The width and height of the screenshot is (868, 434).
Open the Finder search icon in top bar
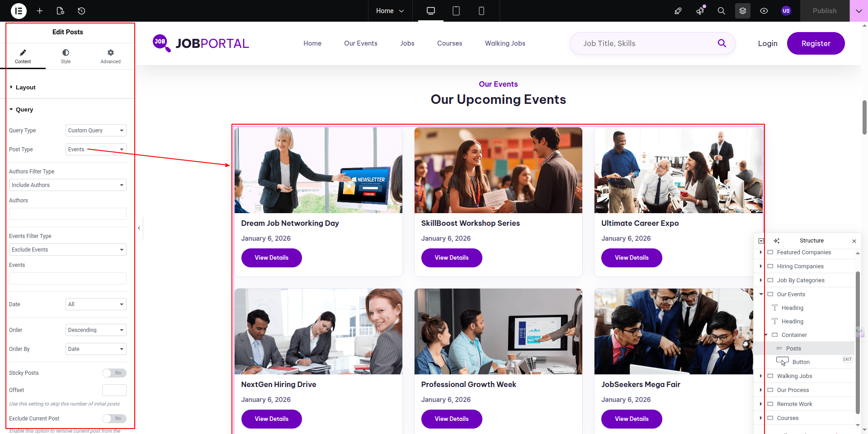[721, 11]
